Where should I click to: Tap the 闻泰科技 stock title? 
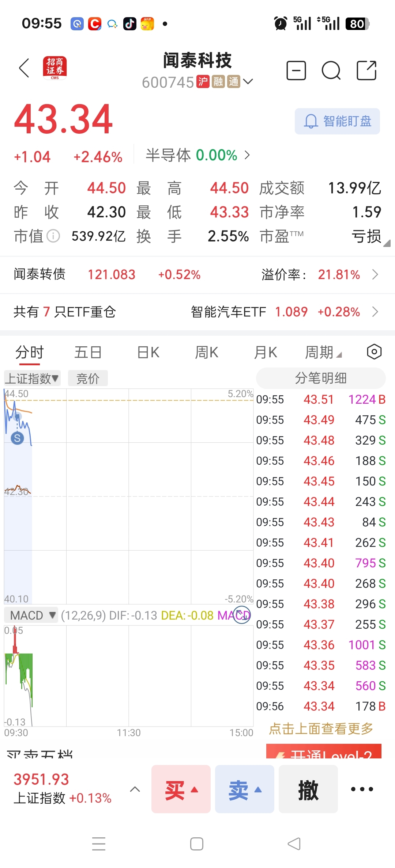coord(197,60)
